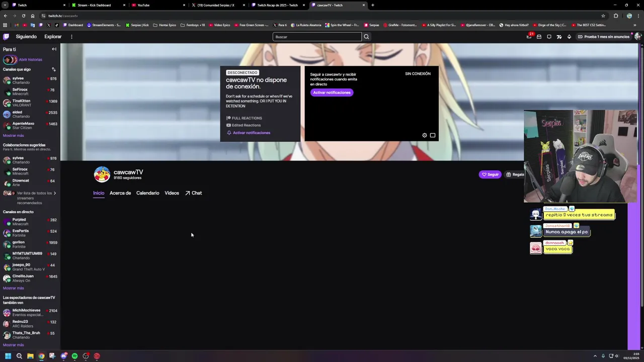
Task: Open followed channel TinaKitten
Action: [x=30, y=103]
